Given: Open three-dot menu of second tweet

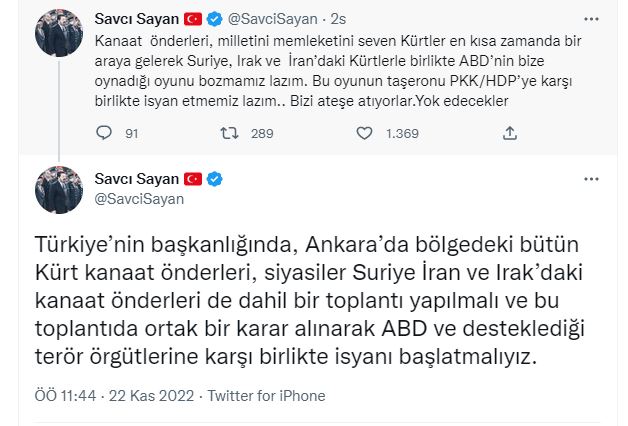Looking at the screenshot, I should tap(591, 179).
